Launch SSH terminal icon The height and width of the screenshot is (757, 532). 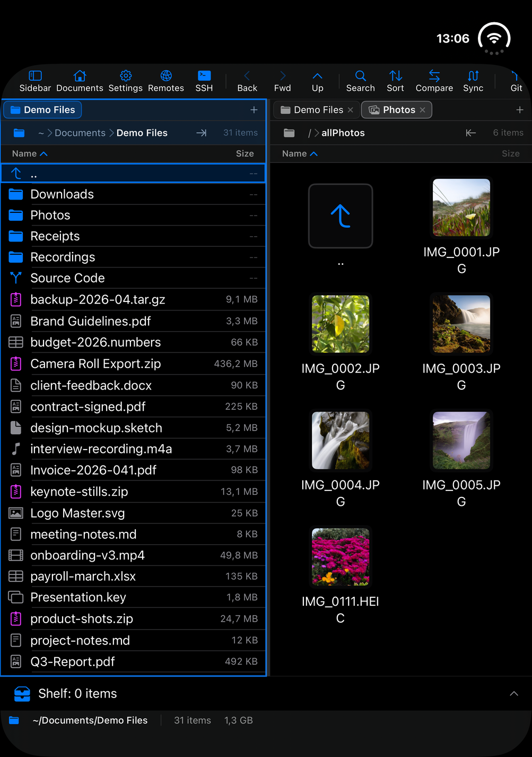(x=204, y=81)
